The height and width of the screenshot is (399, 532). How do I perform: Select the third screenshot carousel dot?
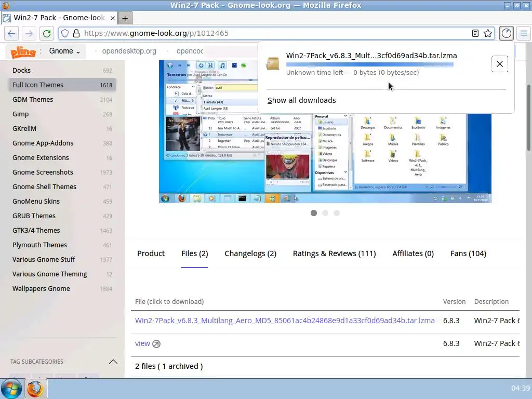click(337, 213)
